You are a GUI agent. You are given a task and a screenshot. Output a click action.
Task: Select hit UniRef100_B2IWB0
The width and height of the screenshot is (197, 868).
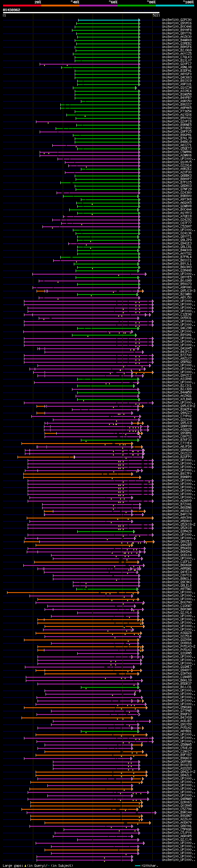tap(177, 294)
